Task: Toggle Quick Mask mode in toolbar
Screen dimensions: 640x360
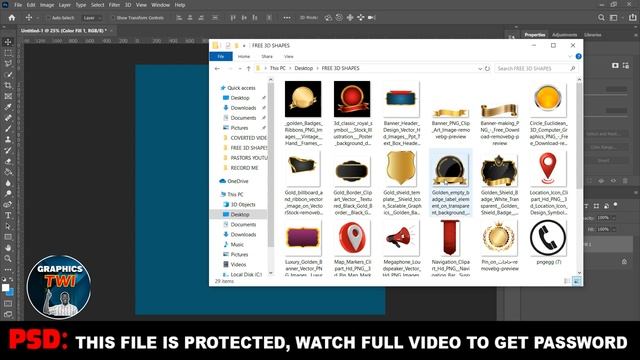Action: click(8, 304)
